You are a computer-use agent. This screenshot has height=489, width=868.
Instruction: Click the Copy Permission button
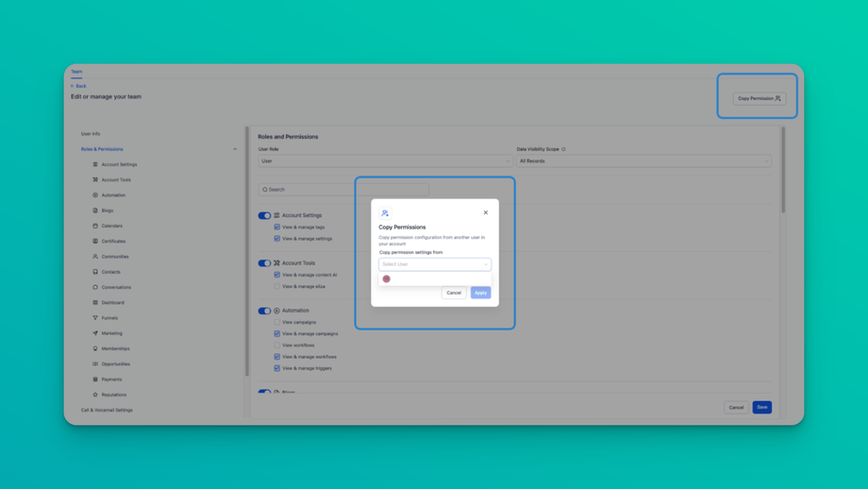point(759,98)
